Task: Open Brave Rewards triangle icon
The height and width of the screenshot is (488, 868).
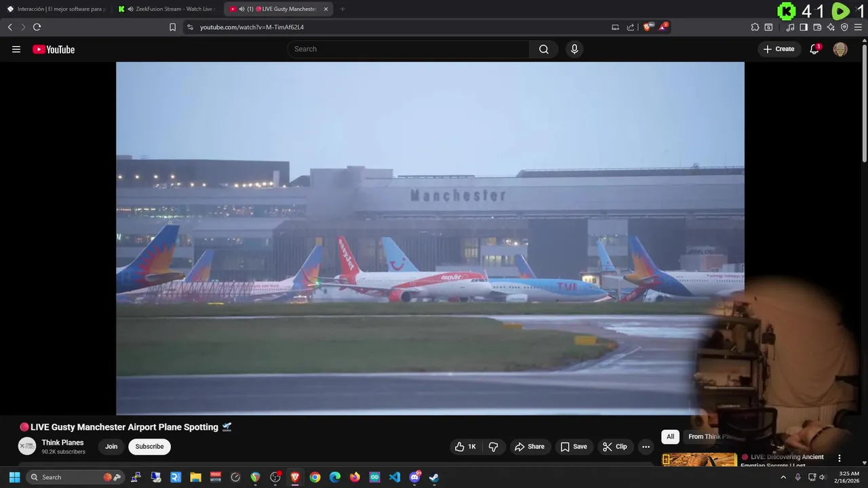Action: (663, 27)
